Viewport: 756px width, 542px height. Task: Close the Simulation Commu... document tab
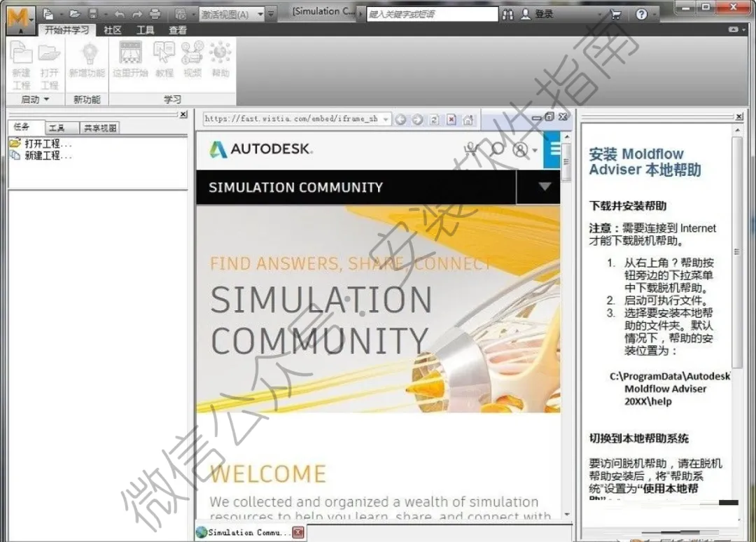point(298,532)
